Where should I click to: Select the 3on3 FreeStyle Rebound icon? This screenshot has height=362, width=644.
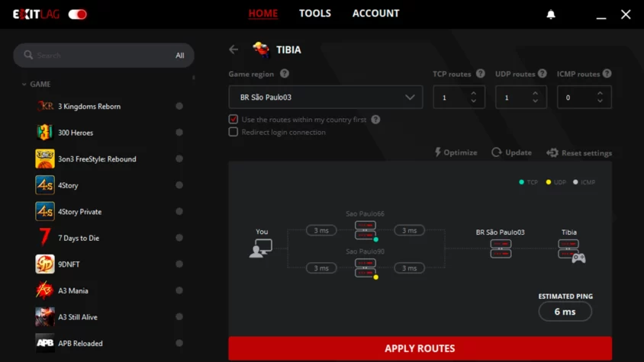pos(45,159)
